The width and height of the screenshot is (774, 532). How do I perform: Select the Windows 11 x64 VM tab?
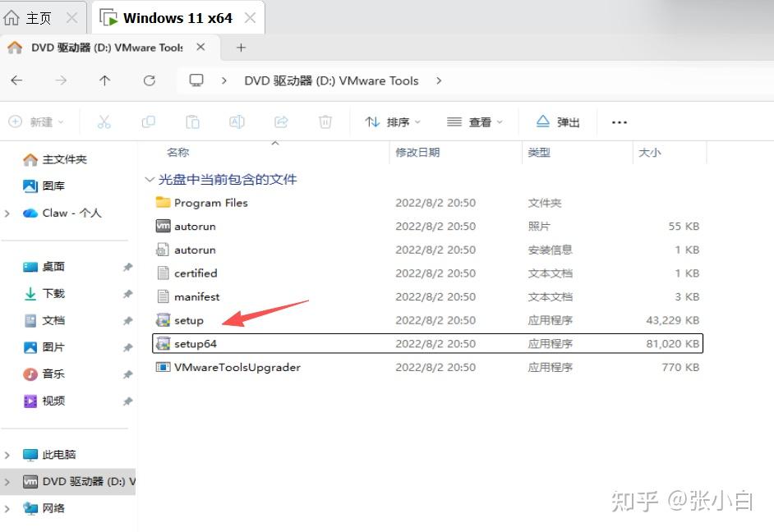click(177, 18)
